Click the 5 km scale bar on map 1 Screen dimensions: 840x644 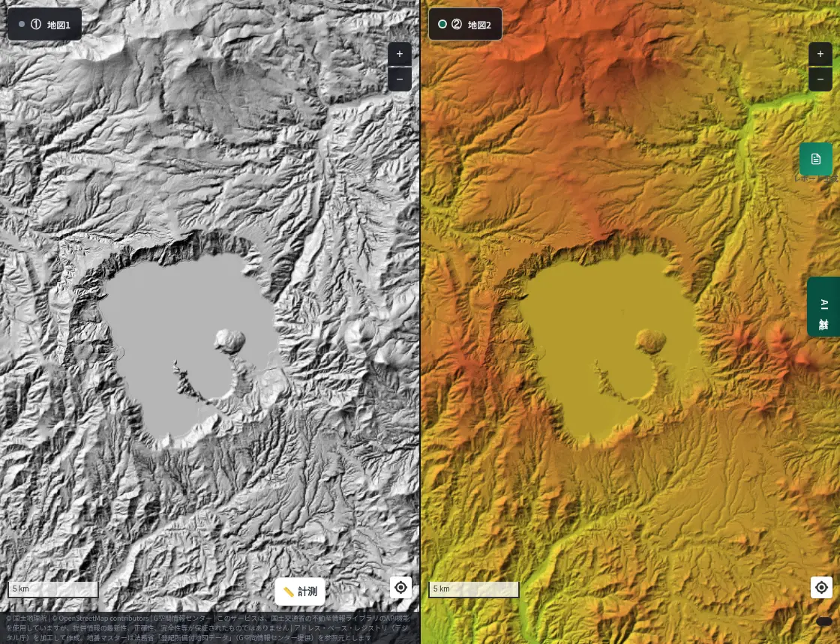tap(53, 589)
